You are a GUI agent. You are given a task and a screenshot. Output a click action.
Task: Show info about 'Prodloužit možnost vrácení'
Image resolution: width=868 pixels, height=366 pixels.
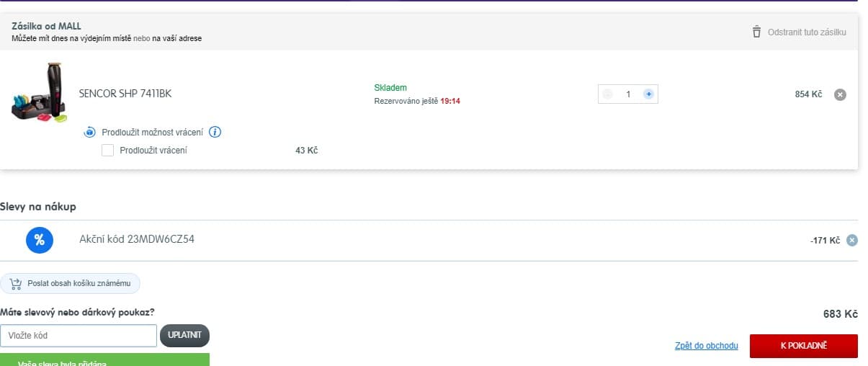pos(215,132)
